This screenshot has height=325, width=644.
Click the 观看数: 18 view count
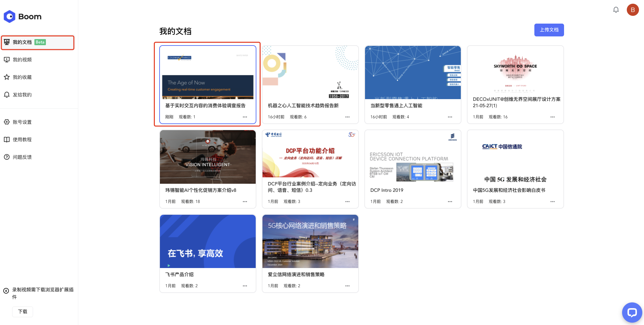pos(191,202)
